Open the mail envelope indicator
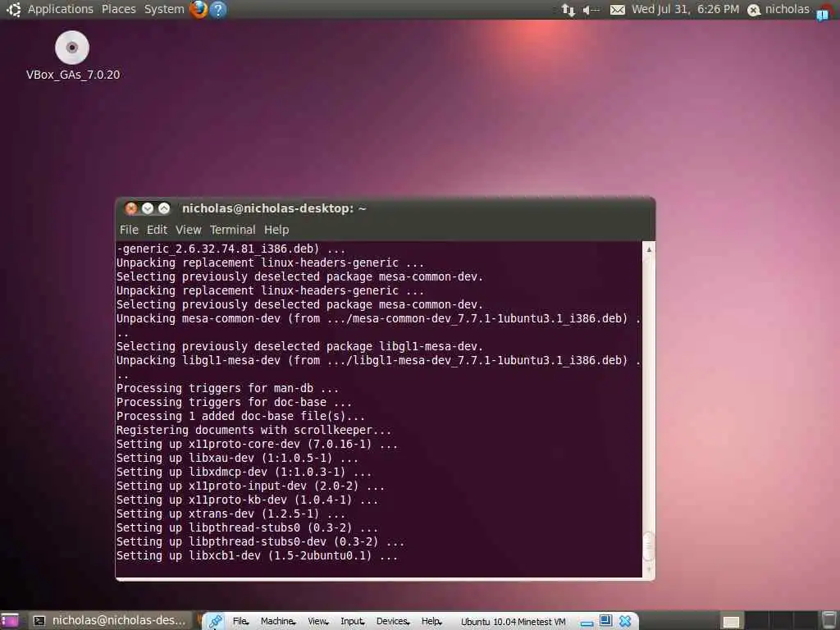 pos(617,10)
